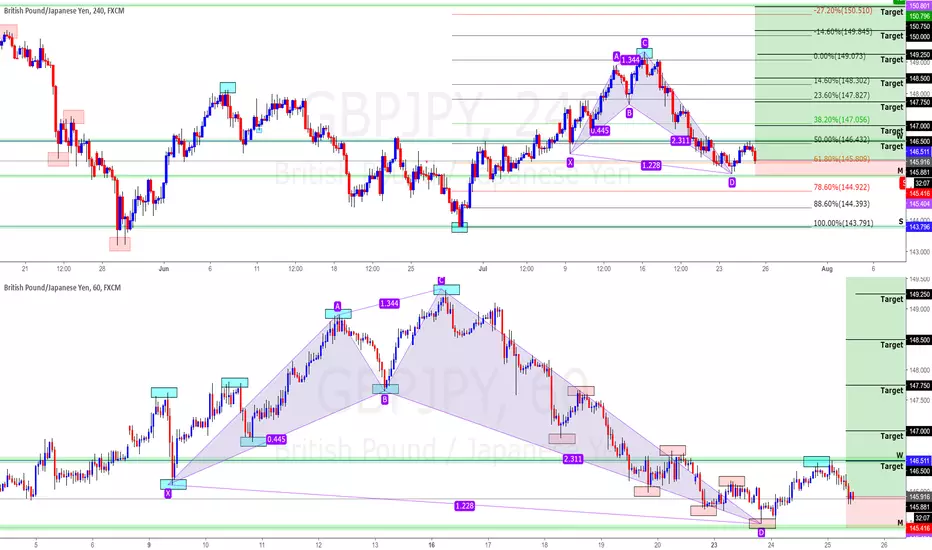
Task: Click the red 145.416 tag in the top chart
Action: (919, 194)
